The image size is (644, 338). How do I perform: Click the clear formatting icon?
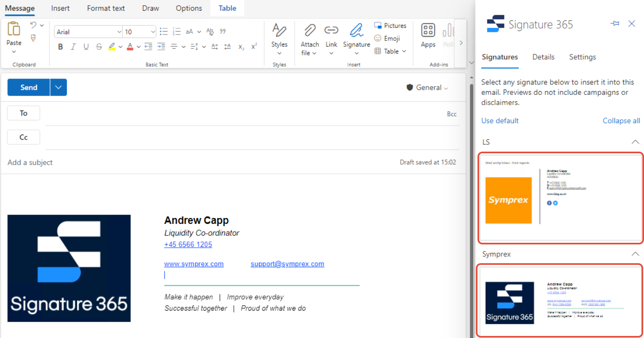(210, 31)
